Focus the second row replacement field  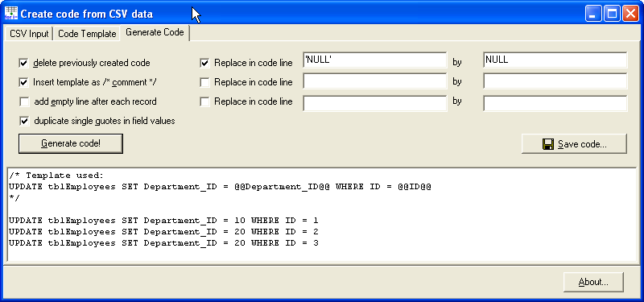(555, 81)
